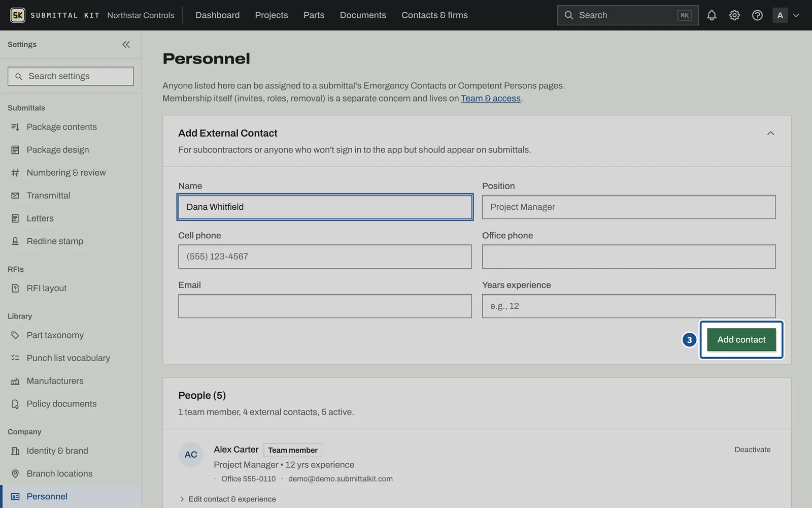Click the Email input field
This screenshot has width=812, height=508.
pyautogui.click(x=325, y=306)
